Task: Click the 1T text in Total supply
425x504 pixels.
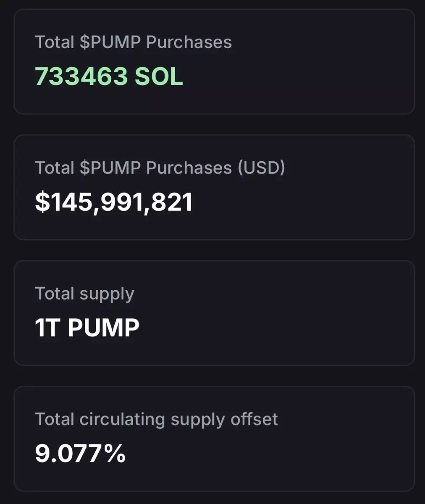Action: (x=48, y=328)
